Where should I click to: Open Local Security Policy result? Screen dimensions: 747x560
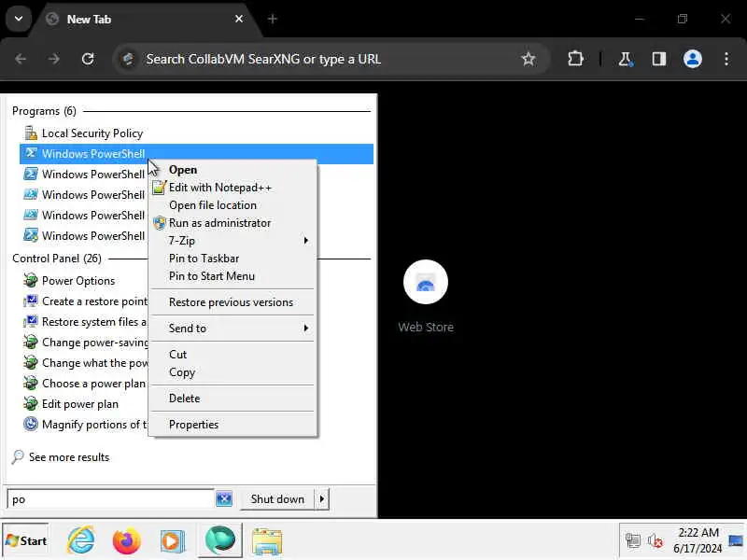pyautogui.click(x=196, y=133)
